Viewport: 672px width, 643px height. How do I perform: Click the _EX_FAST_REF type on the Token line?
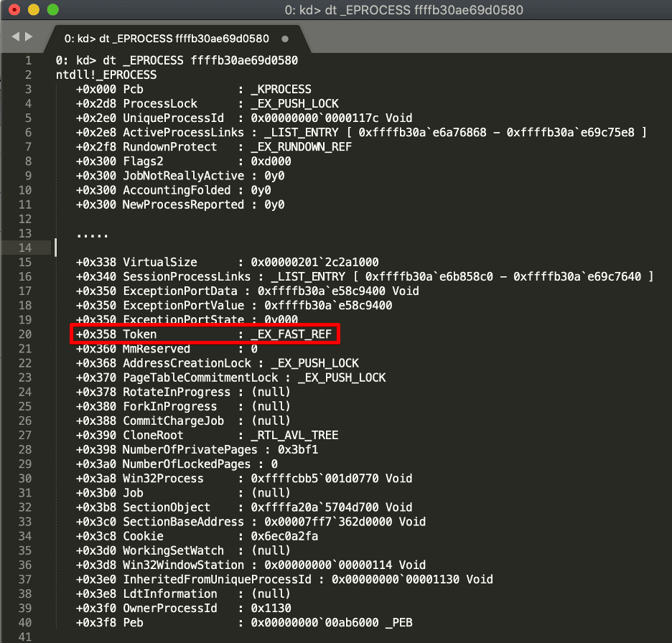pyautogui.click(x=290, y=334)
